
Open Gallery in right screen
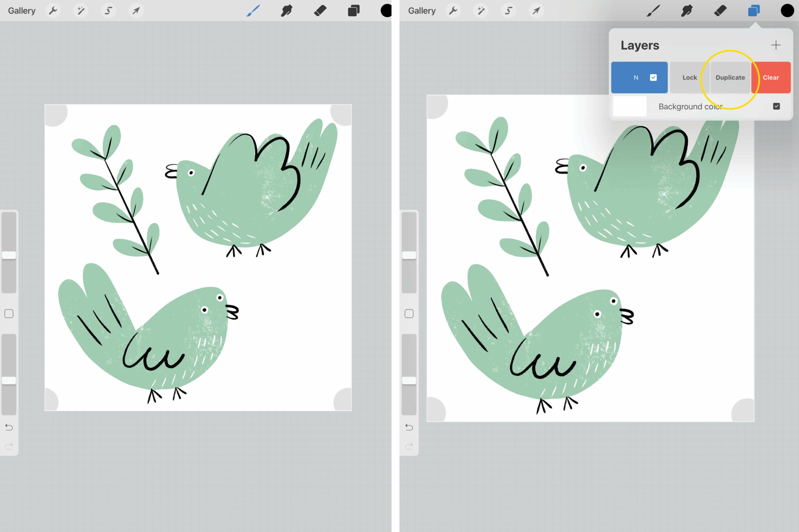point(422,11)
